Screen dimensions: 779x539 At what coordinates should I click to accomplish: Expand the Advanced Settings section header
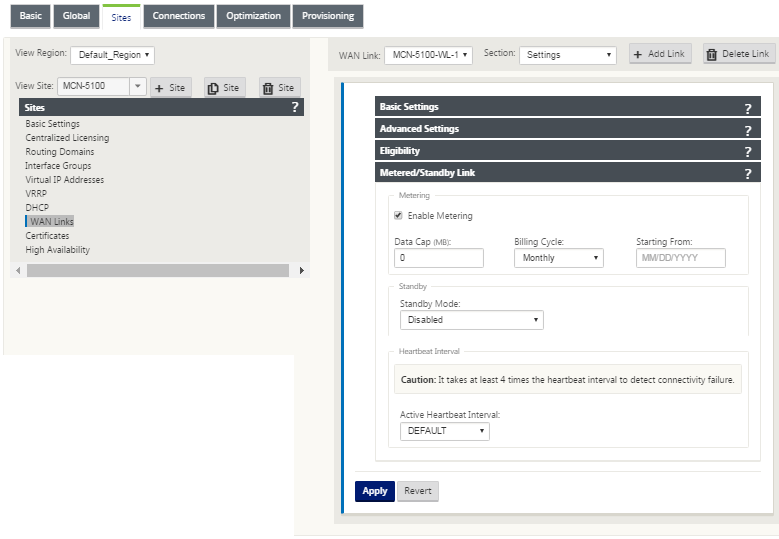click(x=567, y=129)
